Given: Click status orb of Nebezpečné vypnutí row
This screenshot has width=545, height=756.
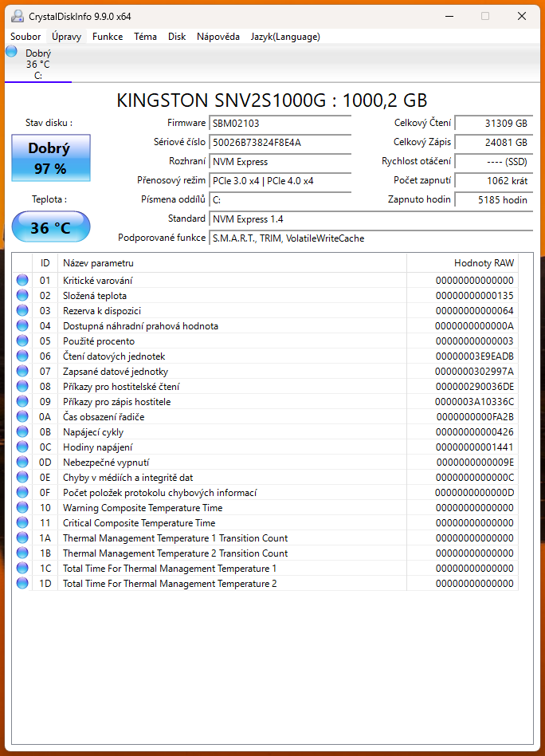Looking at the screenshot, I should 22,462.
